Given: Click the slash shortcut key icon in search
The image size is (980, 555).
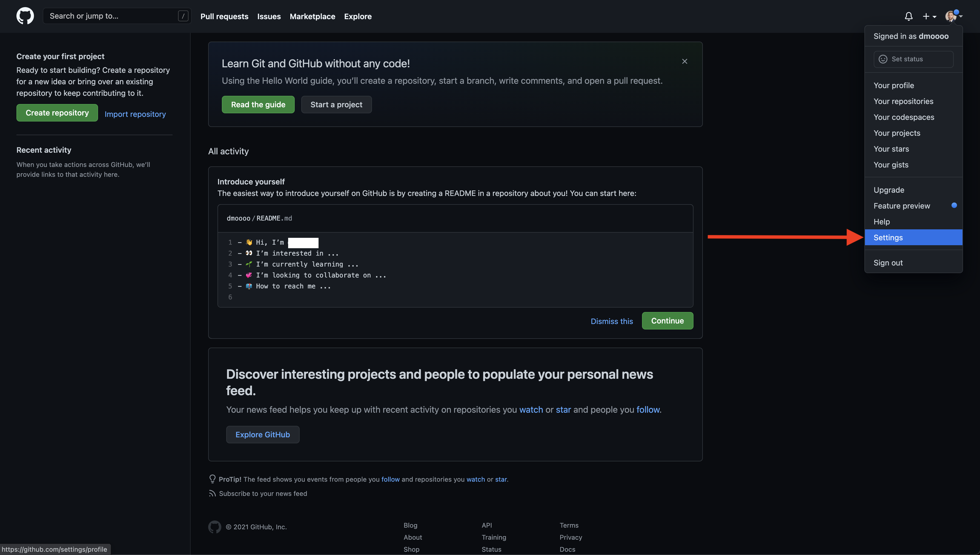Looking at the screenshot, I should click(183, 16).
